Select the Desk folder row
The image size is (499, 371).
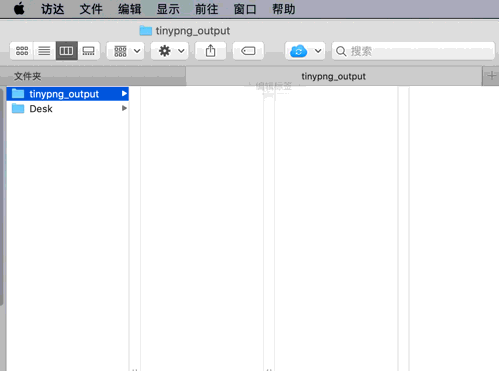[x=68, y=109]
